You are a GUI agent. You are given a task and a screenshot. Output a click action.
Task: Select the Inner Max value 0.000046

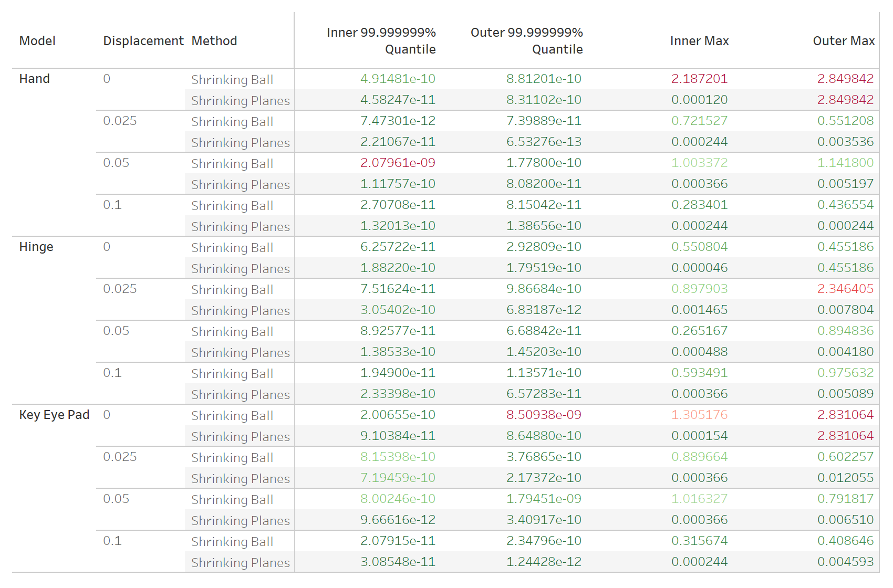click(700, 268)
